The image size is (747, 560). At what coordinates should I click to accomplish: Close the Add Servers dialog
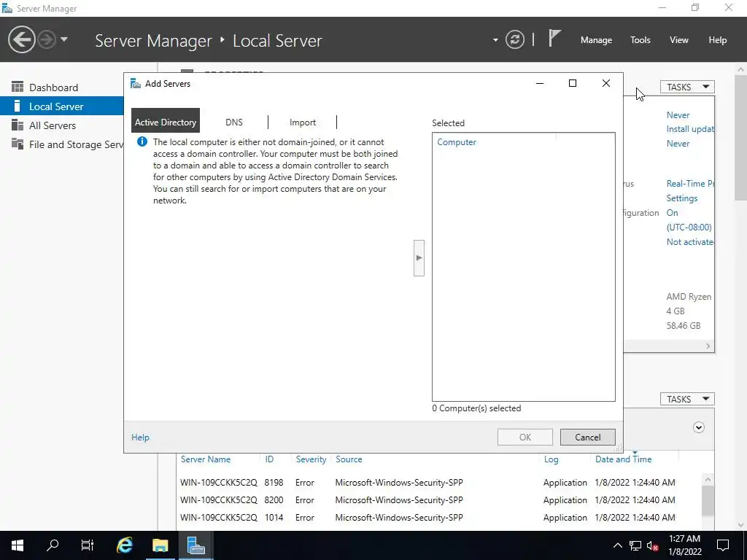pyautogui.click(x=606, y=83)
